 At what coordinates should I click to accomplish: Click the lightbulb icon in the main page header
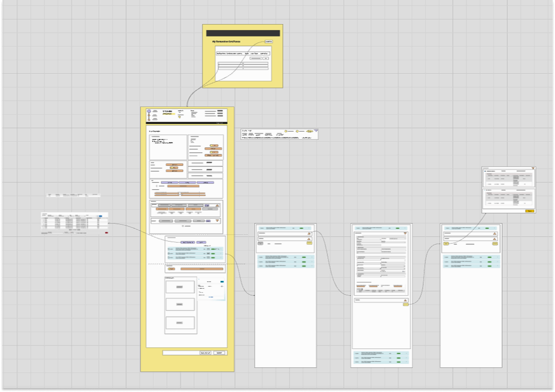tap(180, 117)
